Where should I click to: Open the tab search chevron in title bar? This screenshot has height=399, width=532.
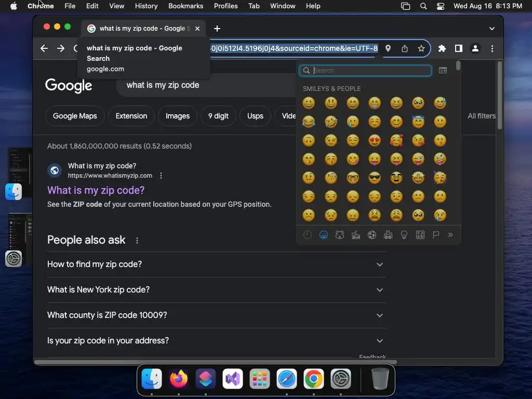click(x=491, y=29)
